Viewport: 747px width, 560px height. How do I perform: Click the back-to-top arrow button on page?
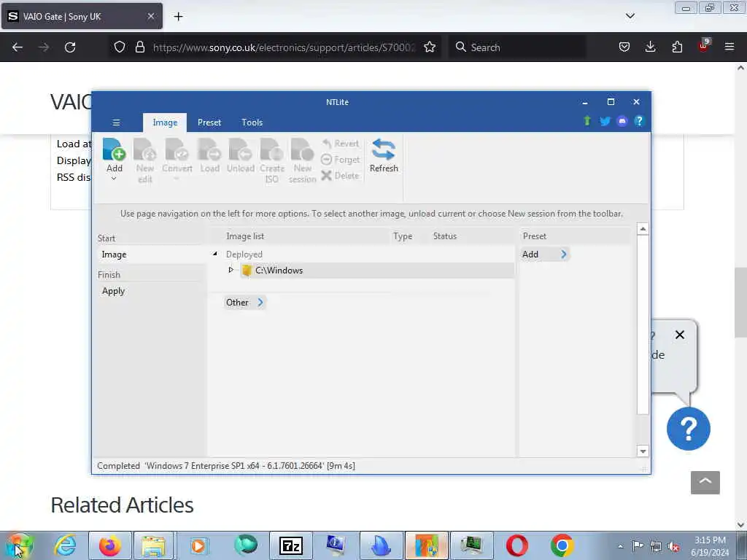click(705, 483)
